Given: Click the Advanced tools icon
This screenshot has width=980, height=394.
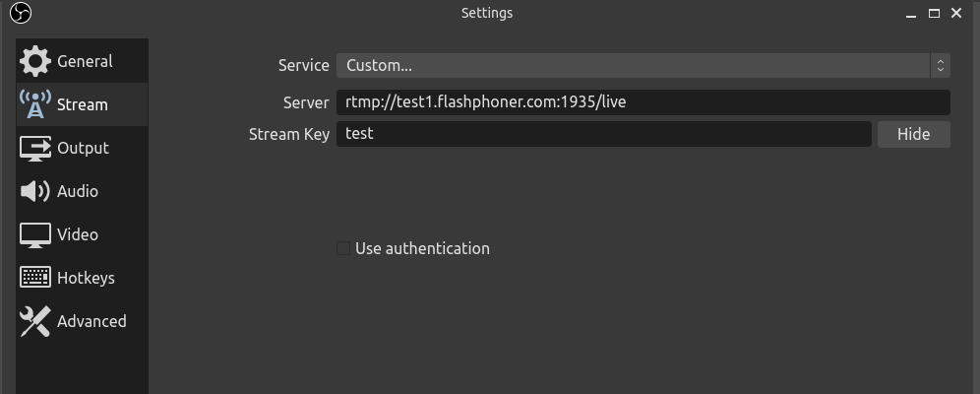Looking at the screenshot, I should coord(35,321).
